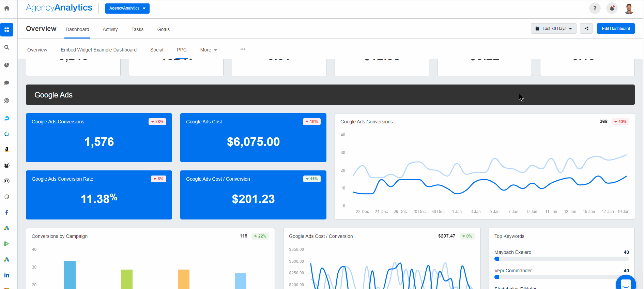This screenshot has width=644, height=289.
Task: Click the help question mark icon
Action: [595, 9]
